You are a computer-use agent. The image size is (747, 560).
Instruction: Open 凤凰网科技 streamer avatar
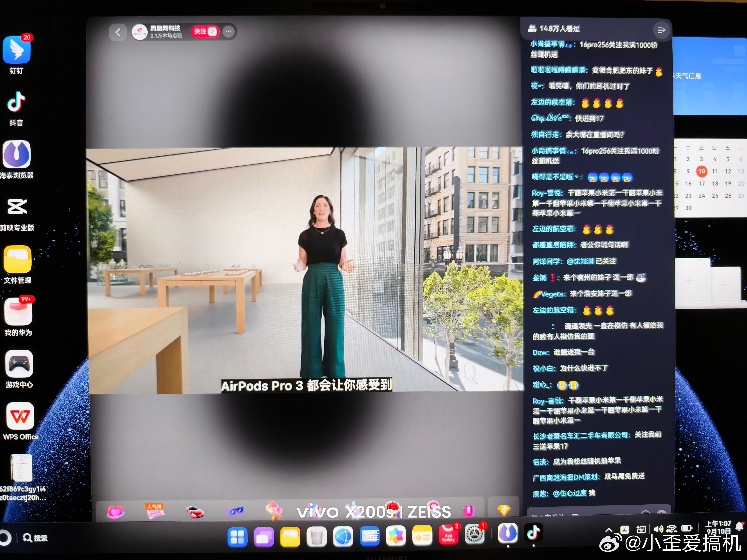(139, 32)
